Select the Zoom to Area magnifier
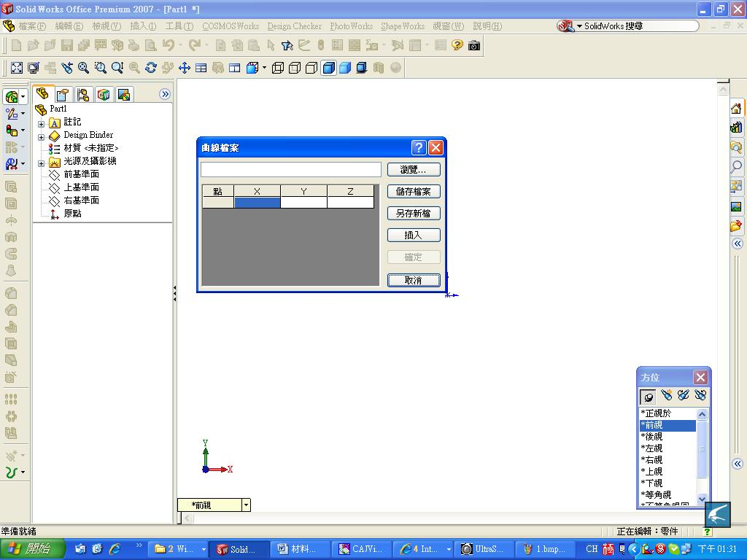747x560 pixels. point(100,68)
